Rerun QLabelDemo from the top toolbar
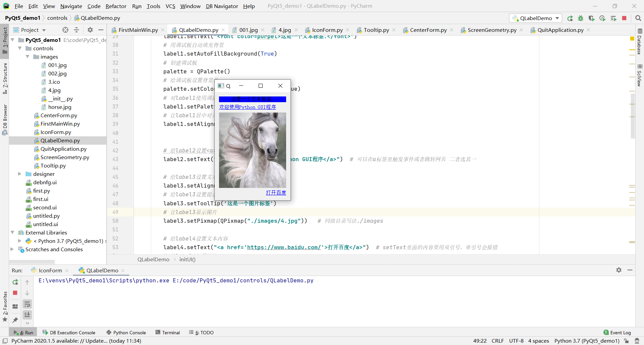 pos(570,18)
